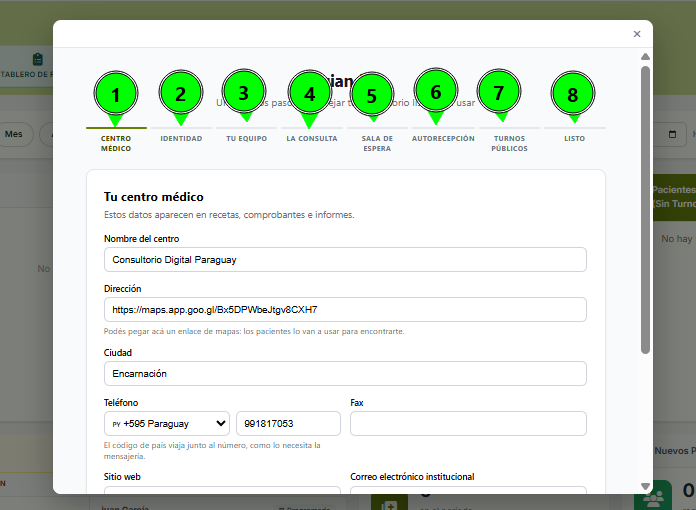Close the setup wizard dialog
696x510 pixels.
pyautogui.click(x=637, y=34)
